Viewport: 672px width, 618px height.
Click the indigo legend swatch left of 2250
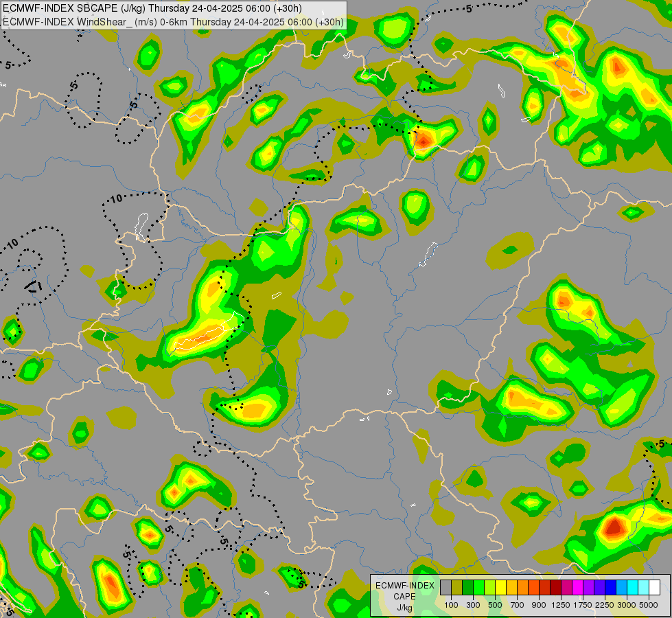599,587
